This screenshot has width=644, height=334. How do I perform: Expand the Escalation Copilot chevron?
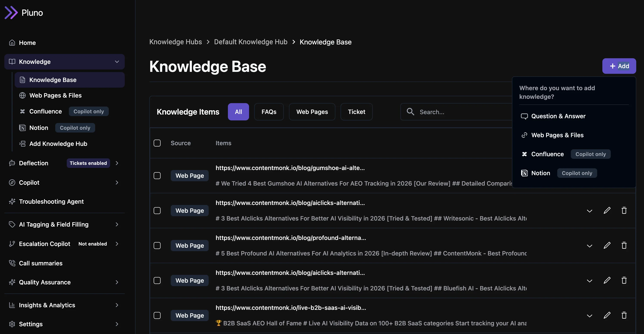[x=117, y=244]
